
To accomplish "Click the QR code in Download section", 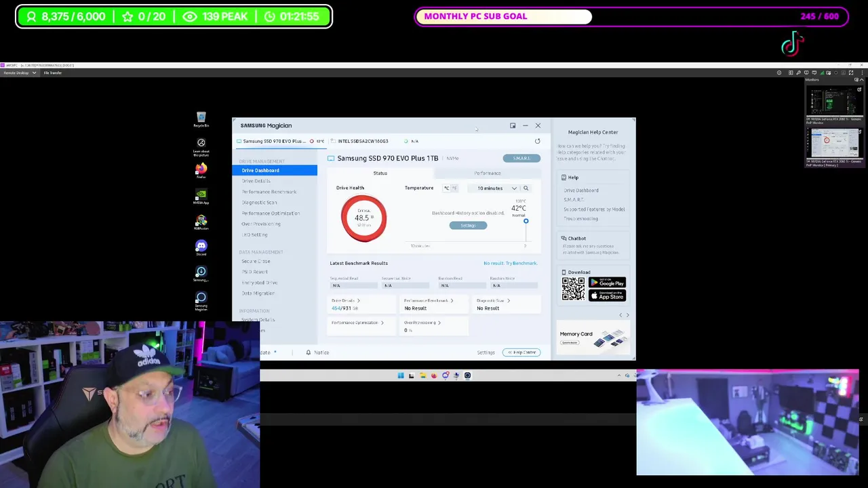I will (573, 289).
